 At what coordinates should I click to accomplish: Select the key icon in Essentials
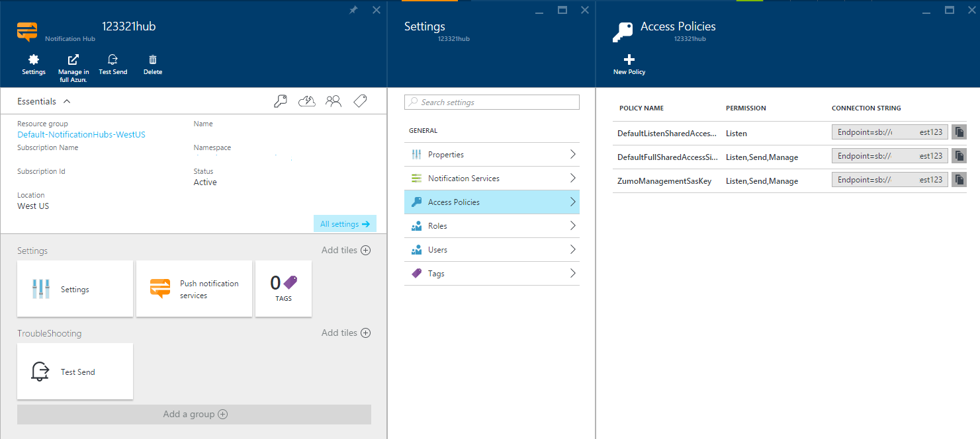(280, 100)
